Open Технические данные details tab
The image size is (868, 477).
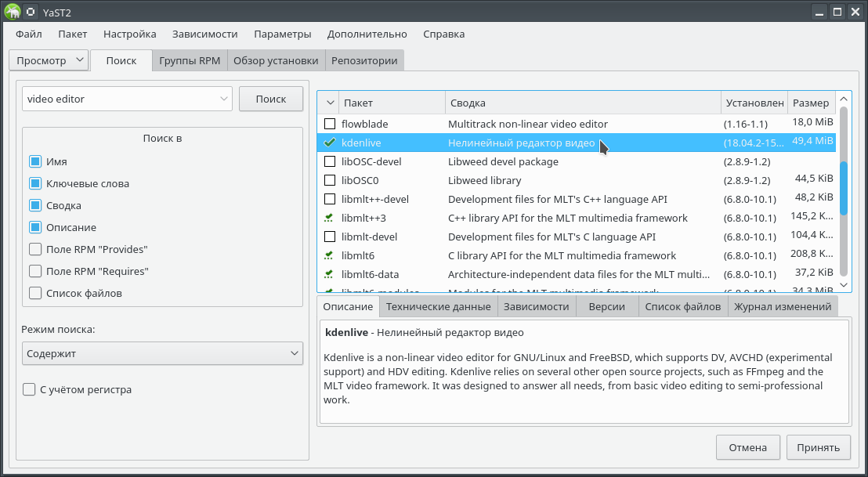click(x=439, y=306)
